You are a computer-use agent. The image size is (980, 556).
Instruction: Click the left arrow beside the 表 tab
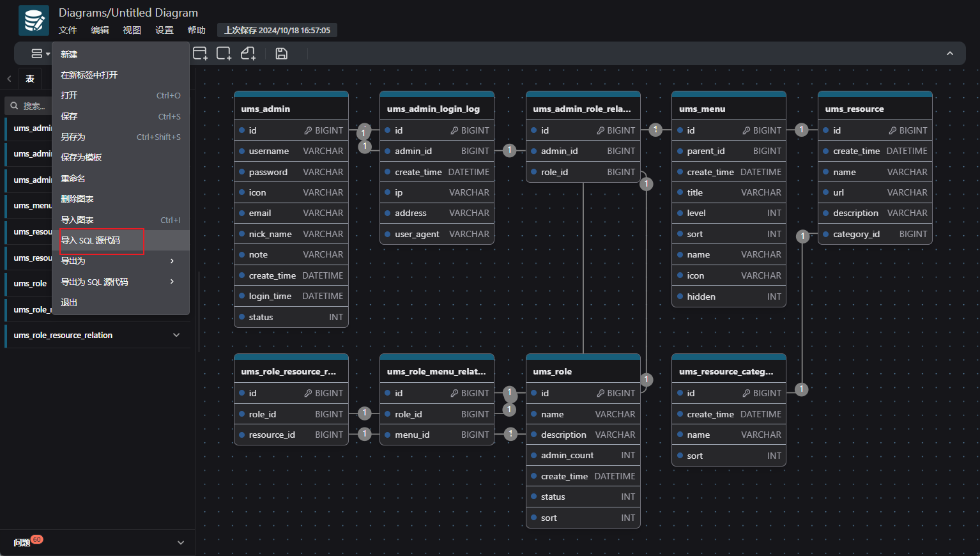9,79
